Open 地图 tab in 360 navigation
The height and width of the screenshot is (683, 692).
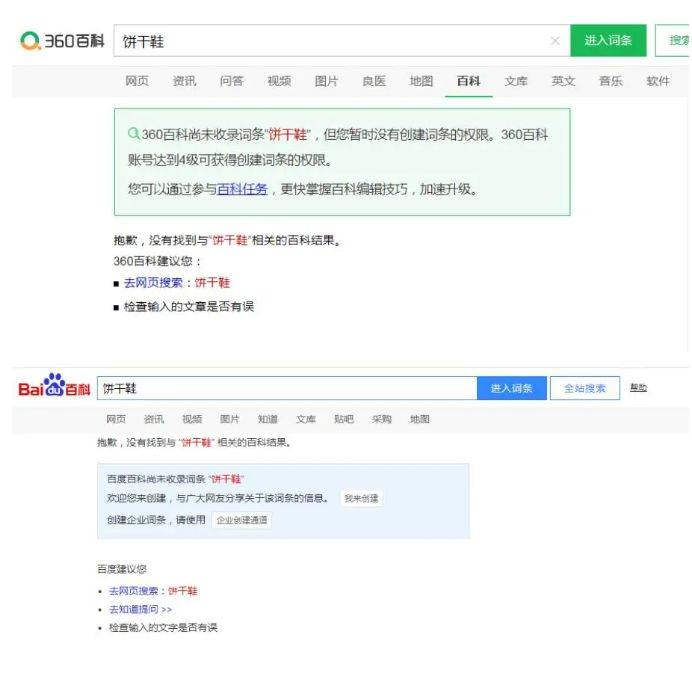(x=421, y=81)
